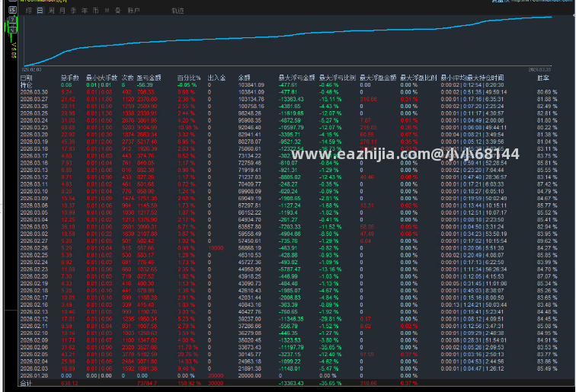Sort by the 总手数 column header
The width and height of the screenshot is (576, 392).
70,78
